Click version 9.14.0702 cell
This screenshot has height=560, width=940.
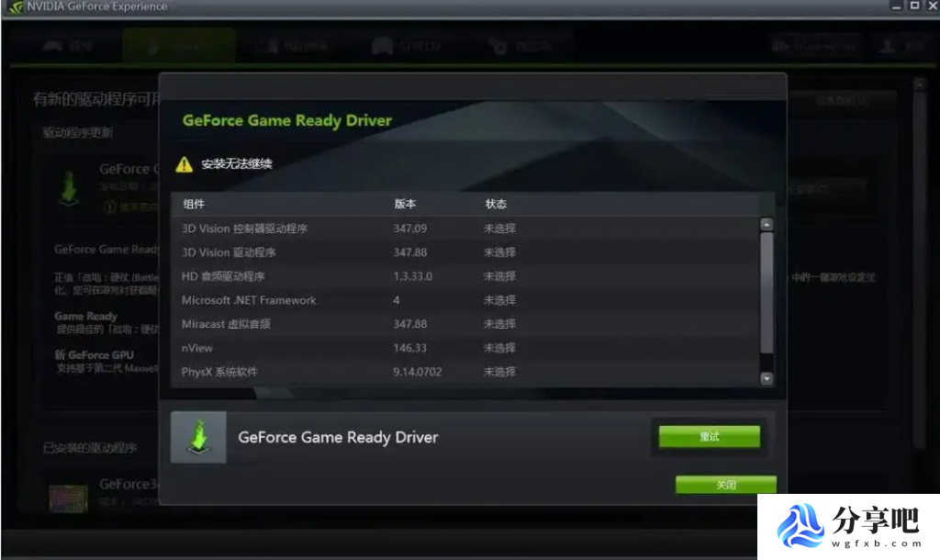click(418, 373)
